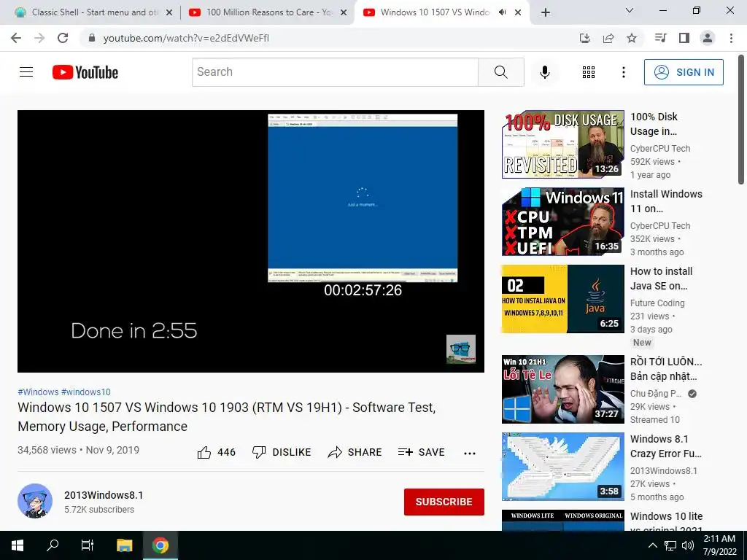This screenshot has height=560, width=747.
Task: Click the #windows10 hashtag
Action: coord(86,392)
